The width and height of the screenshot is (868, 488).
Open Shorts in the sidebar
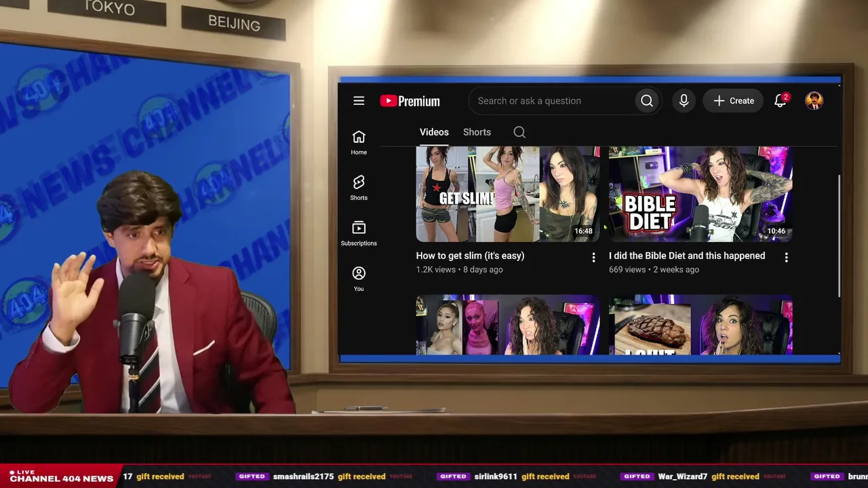pyautogui.click(x=359, y=188)
